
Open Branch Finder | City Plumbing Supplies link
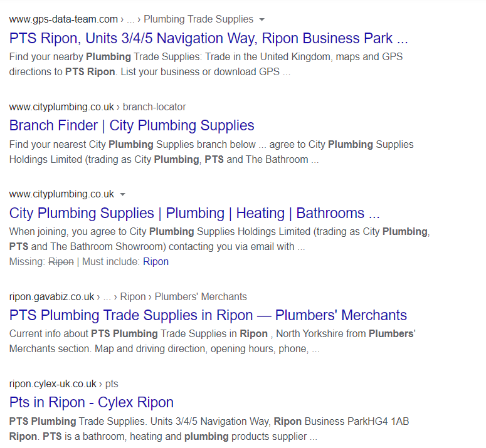point(132,126)
